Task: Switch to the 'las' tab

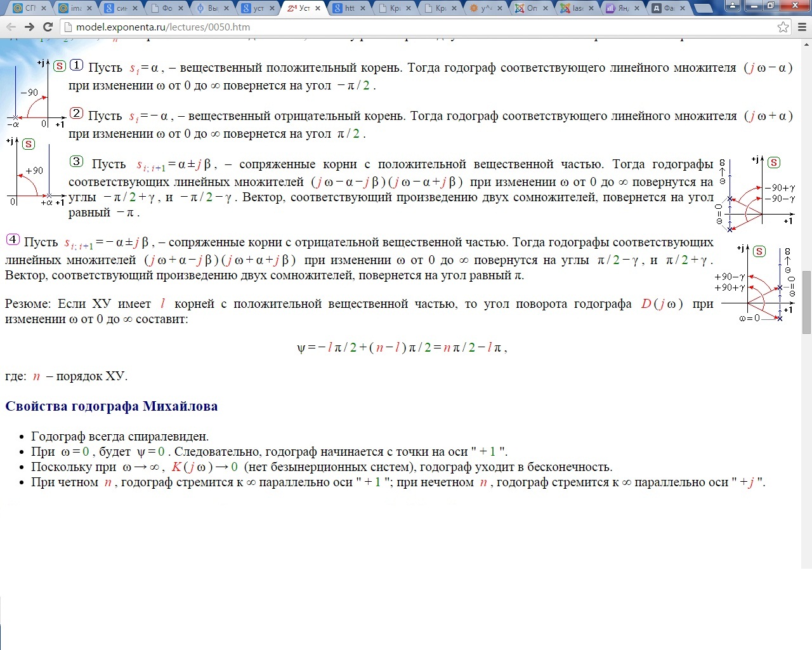Action: pyautogui.click(x=577, y=8)
